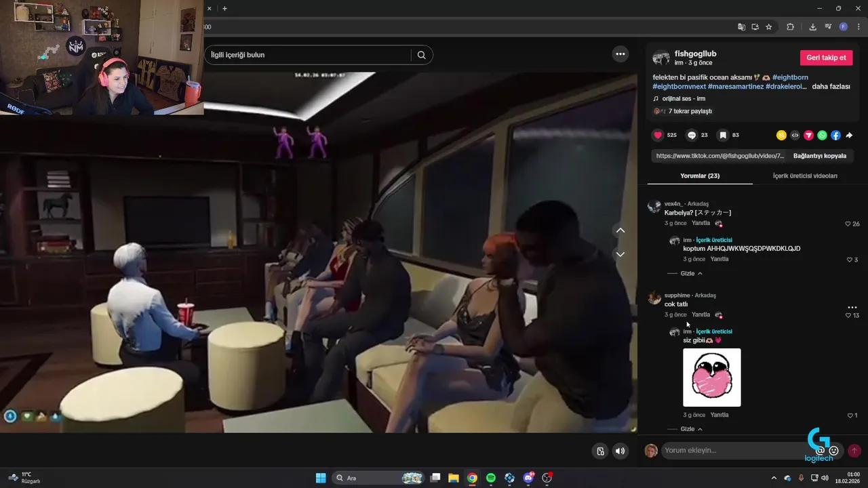Post comment with red arrow button
Image resolution: width=868 pixels, height=488 pixels.
pos(854,451)
